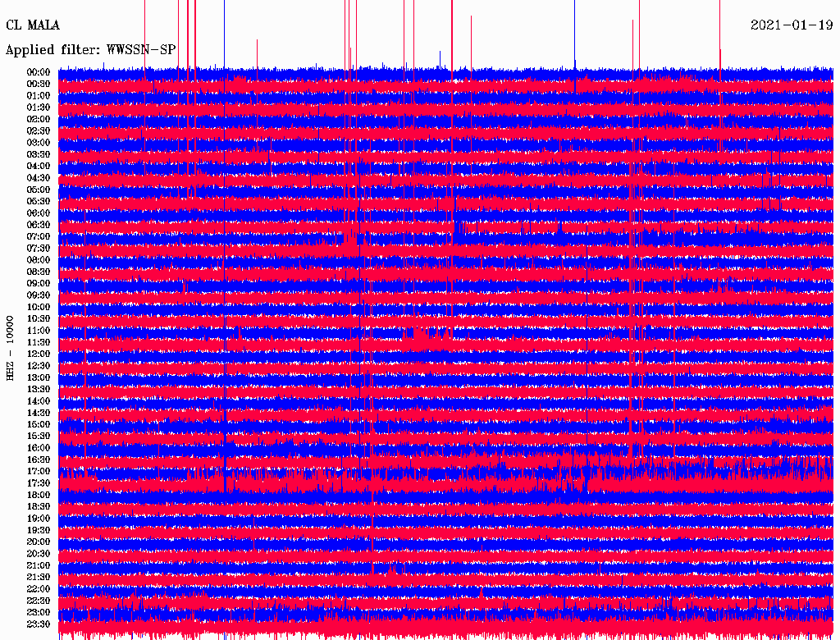Select the 23:30 time marker

point(39,624)
